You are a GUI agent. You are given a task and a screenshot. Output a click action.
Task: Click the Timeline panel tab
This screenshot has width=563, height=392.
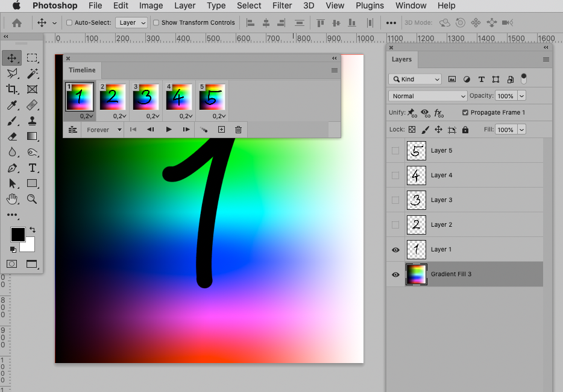pos(81,70)
